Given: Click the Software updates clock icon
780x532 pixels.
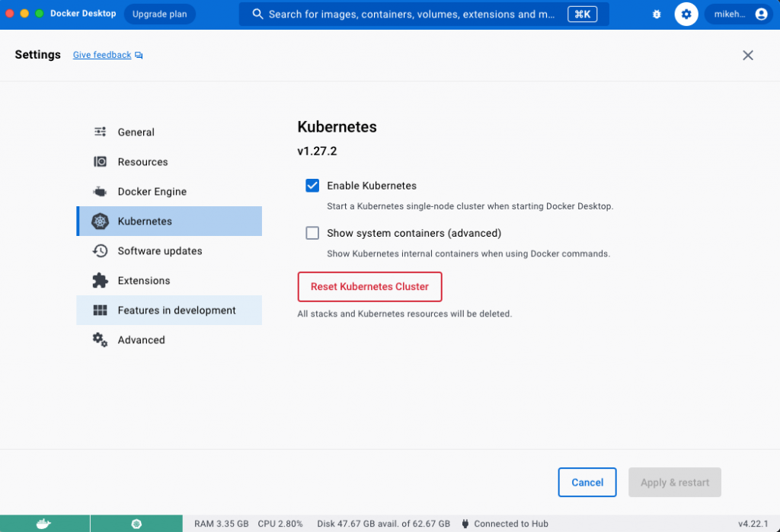Looking at the screenshot, I should click(100, 251).
